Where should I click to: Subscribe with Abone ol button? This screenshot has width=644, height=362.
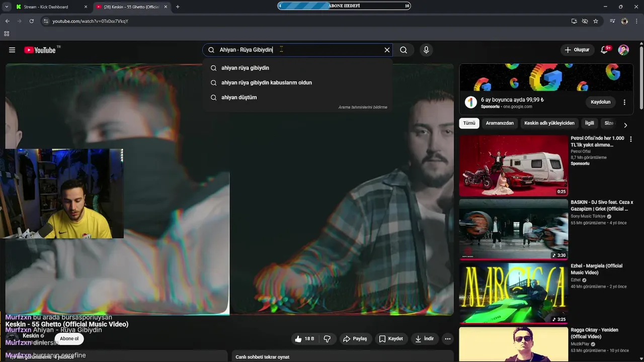[x=69, y=339]
